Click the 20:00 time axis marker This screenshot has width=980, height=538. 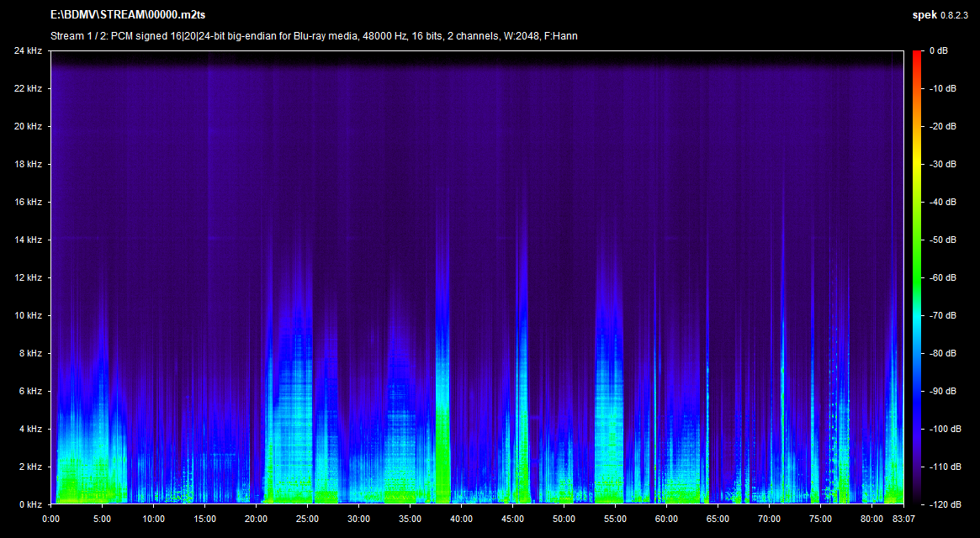257,520
